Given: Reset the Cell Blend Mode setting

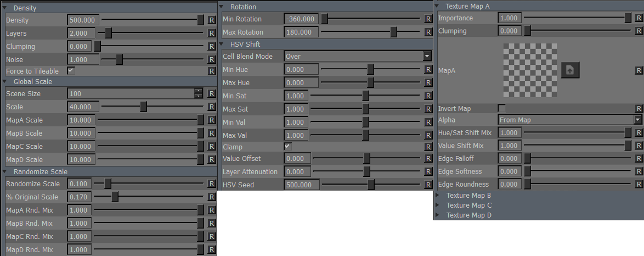Looking at the screenshot, I should [x=428, y=56].
